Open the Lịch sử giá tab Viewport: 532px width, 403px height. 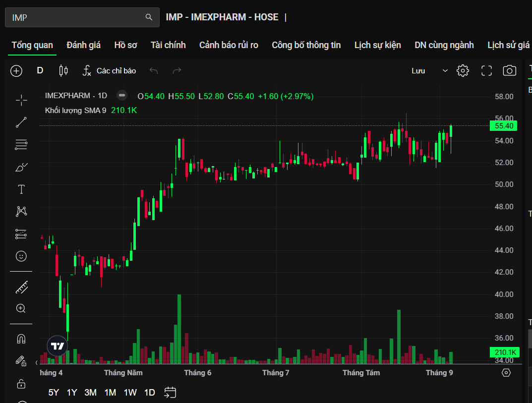point(508,45)
